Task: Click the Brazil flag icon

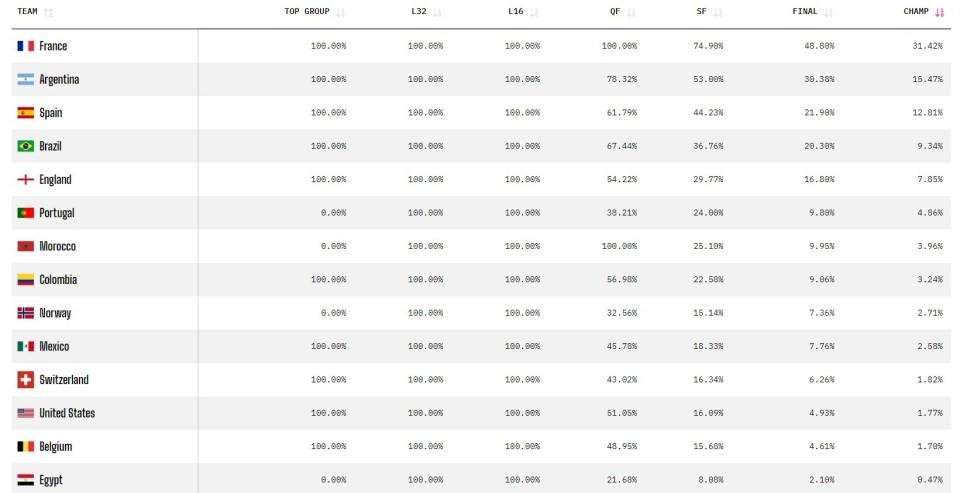Action: (x=26, y=146)
